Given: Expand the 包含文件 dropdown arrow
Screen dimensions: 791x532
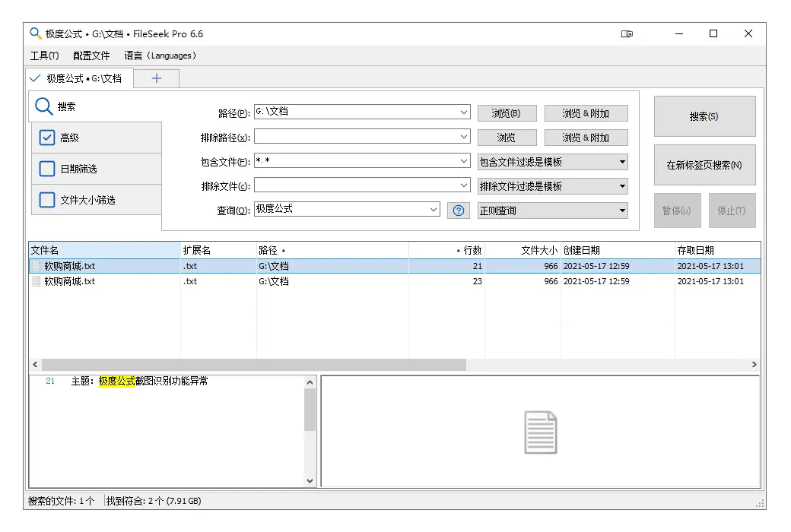Looking at the screenshot, I should click(464, 161).
